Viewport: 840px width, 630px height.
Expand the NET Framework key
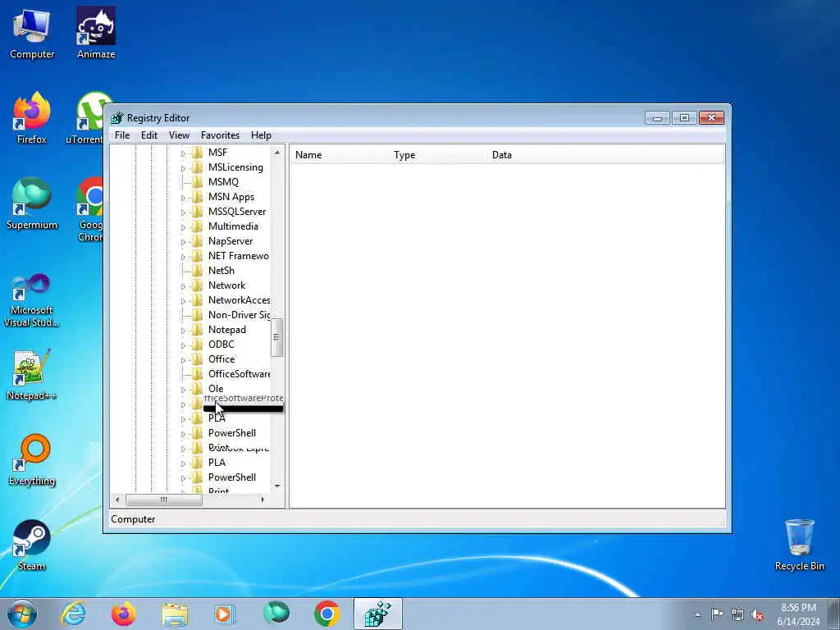click(x=183, y=257)
